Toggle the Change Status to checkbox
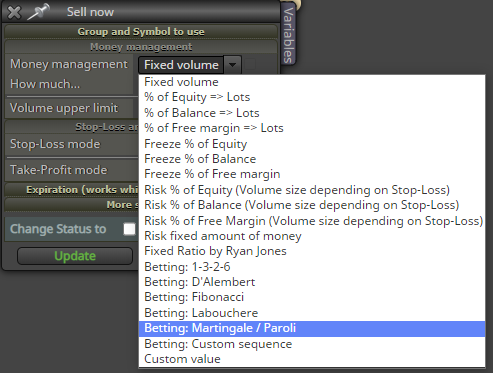The width and height of the screenshot is (493, 373). (129, 229)
